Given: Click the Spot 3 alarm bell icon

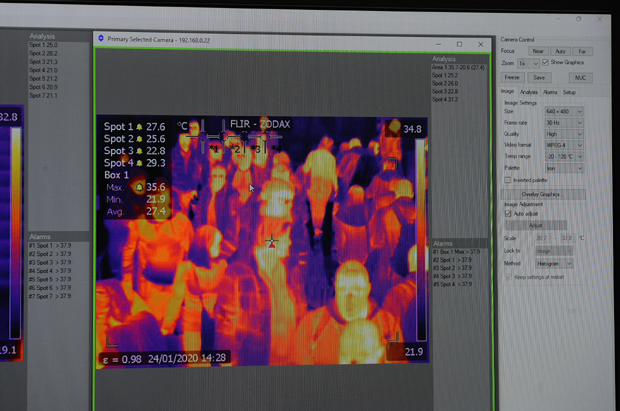Looking at the screenshot, I should (140, 151).
